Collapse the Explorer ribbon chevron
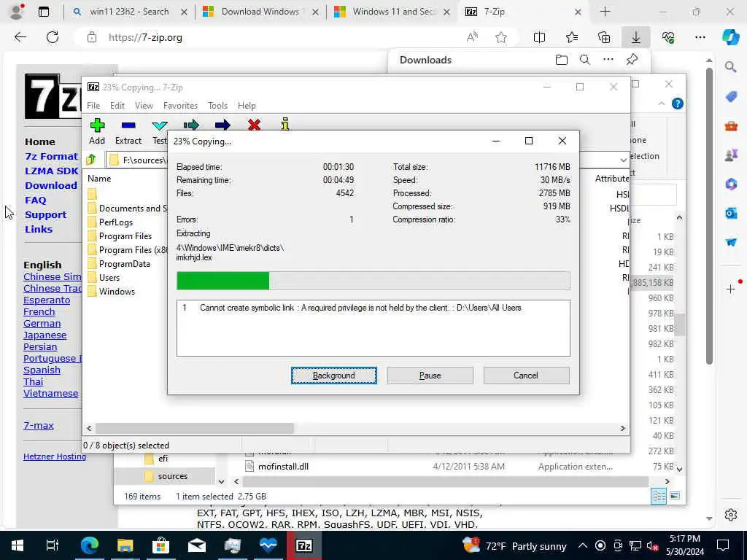The height and width of the screenshot is (560, 747). 661,104
